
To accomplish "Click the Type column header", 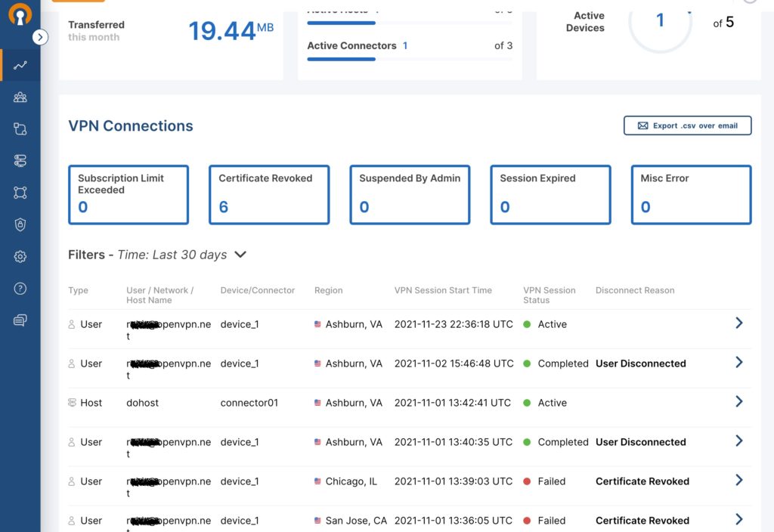I will 78,290.
